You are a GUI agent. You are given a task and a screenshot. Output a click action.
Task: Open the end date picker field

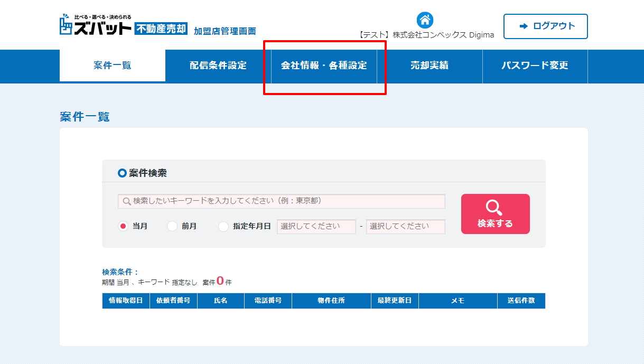pos(405,226)
